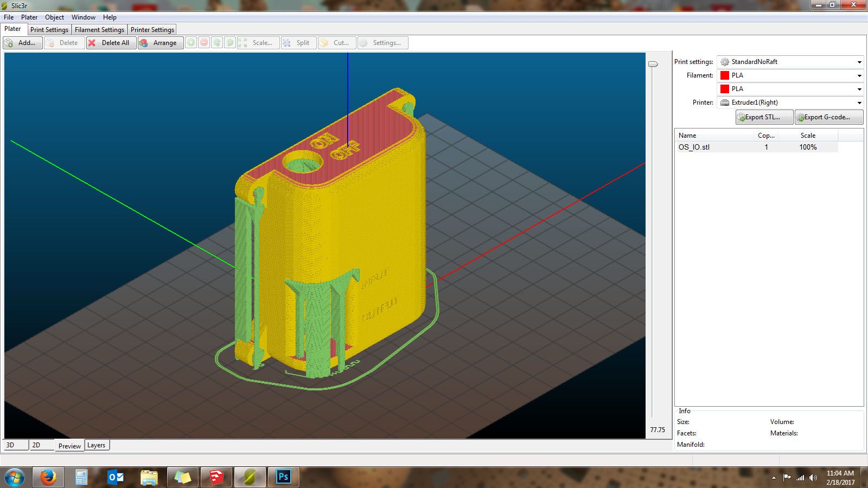Delete all objects from the plater
Screen dimensions: 868x488
point(111,43)
